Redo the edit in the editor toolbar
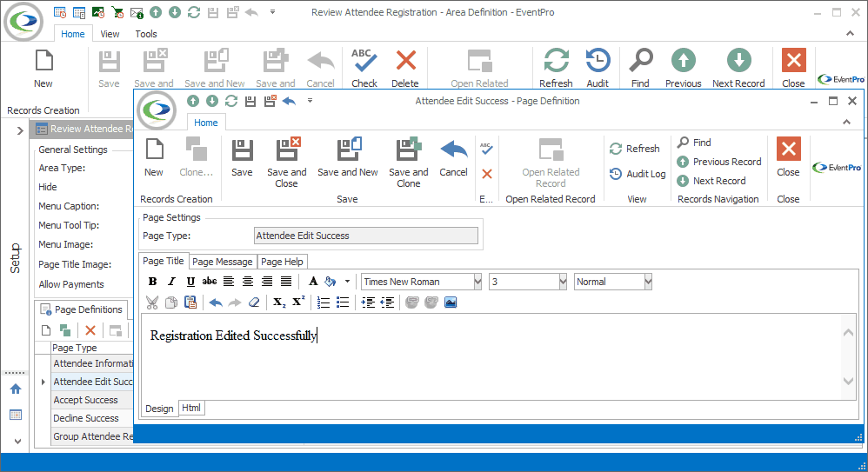This screenshot has width=868, height=472. pos(235,302)
